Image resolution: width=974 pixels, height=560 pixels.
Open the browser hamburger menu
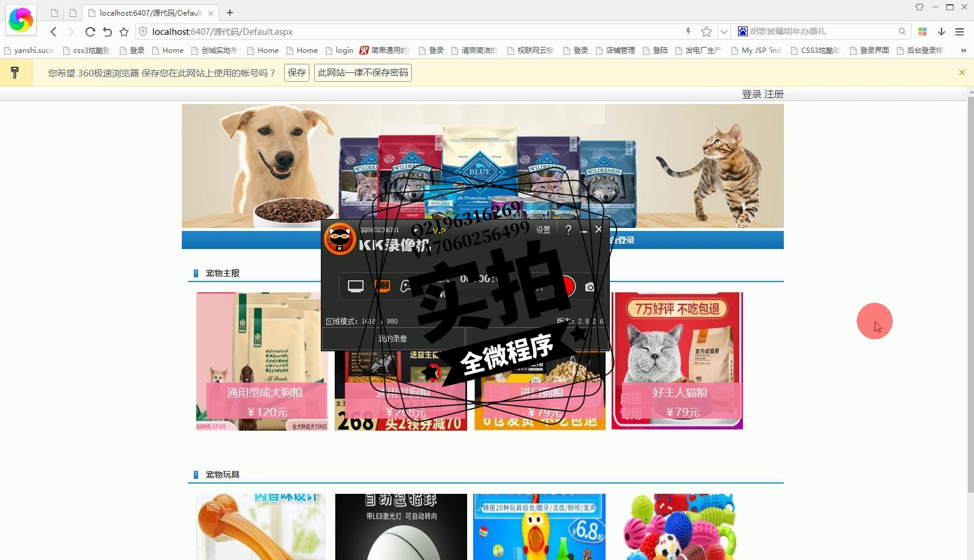[x=960, y=31]
